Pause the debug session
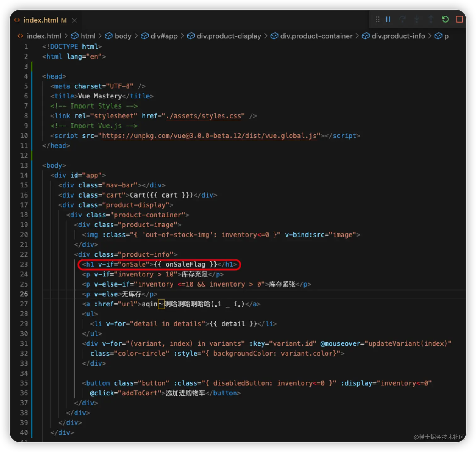This screenshot has height=452, width=476. point(388,20)
